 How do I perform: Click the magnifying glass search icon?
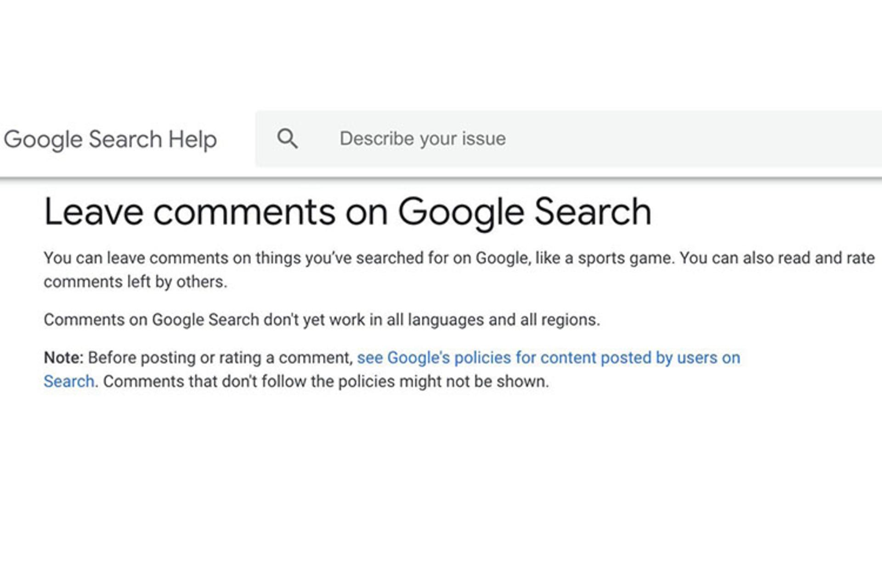tap(288, 138)
